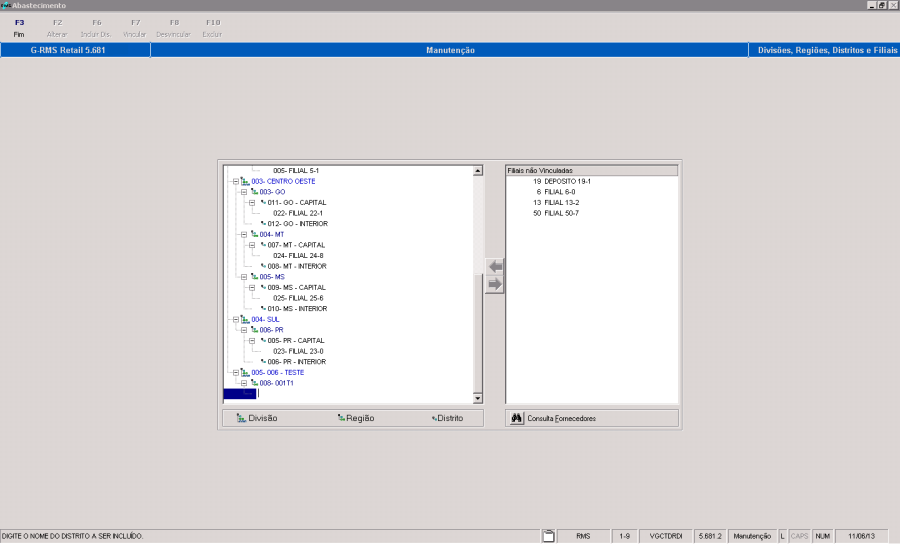This screenshot has height=546, width=900.
Task: Select tree row 023- FILIAL 23-0
Action: click(298, 351)
